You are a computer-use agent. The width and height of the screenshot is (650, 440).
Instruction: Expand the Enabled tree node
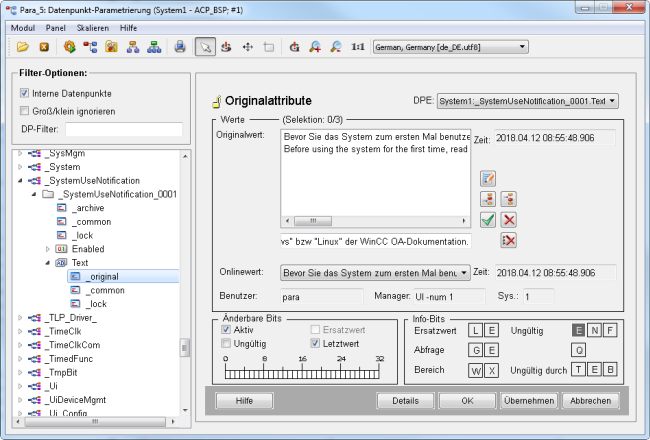pyautogui.click(x=47, y=249)
